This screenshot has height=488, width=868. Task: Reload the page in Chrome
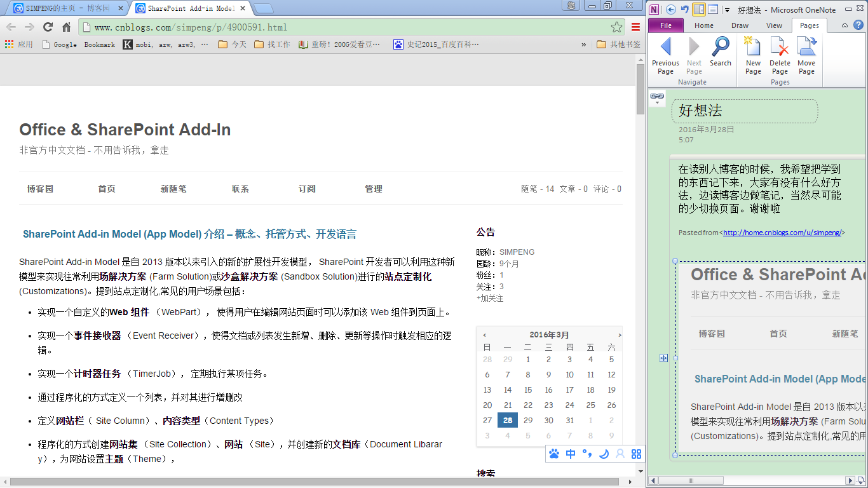(48, 27)
